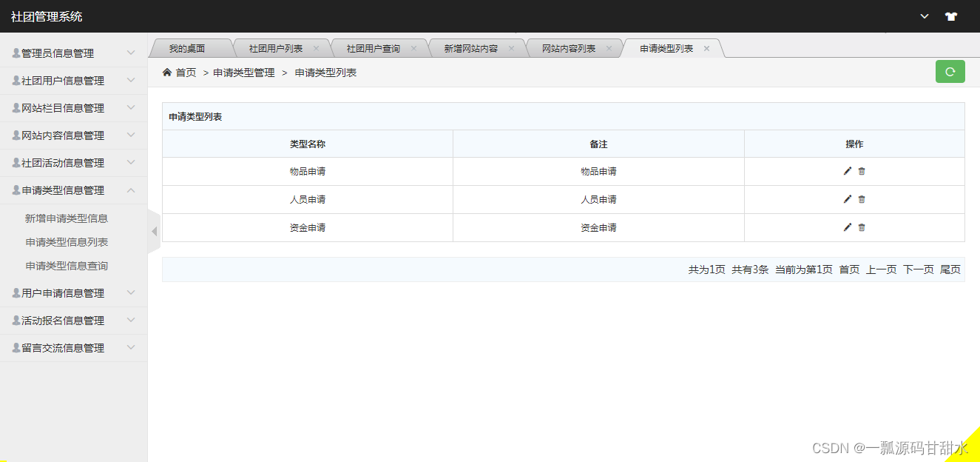Open the skin t-shirt icon in header

951,16
